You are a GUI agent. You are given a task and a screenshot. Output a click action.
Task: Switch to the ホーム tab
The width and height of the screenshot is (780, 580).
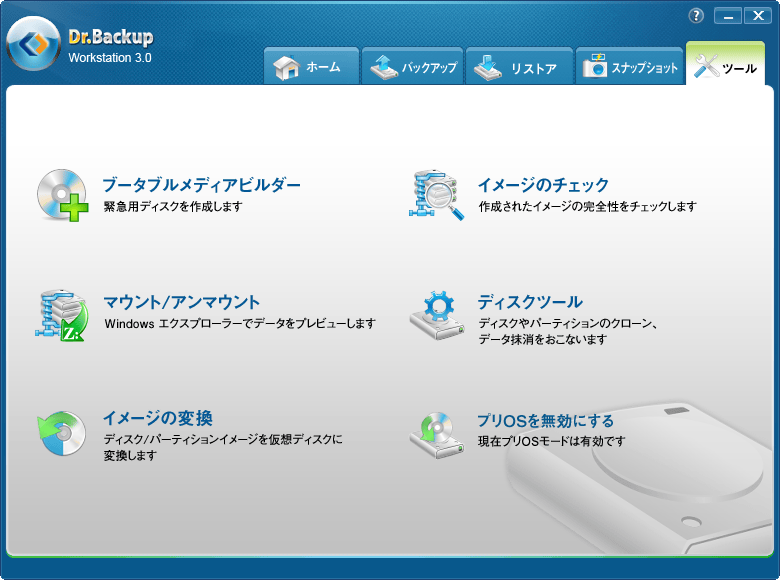coord(311,66)
